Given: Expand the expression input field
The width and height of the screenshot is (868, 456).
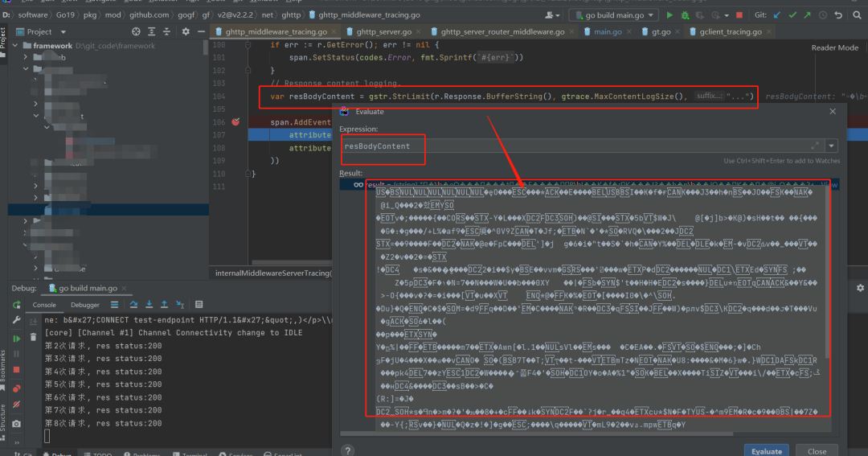Looking at the screenshot, I should pyautogui.click(x=815, y=146).
